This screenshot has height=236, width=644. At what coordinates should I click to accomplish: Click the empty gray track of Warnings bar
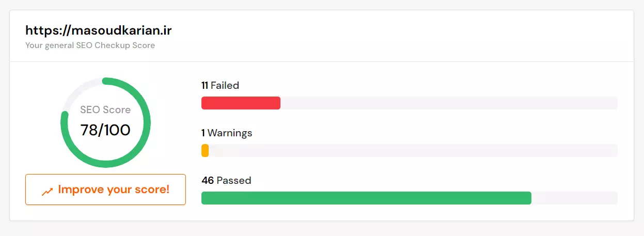(x=413, y=150)
